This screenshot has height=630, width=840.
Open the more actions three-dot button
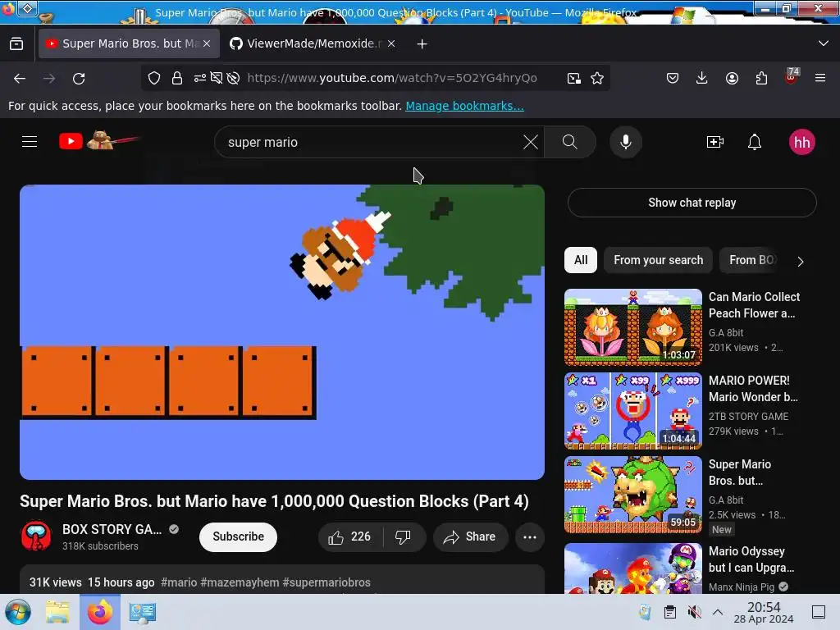(530, 536)
